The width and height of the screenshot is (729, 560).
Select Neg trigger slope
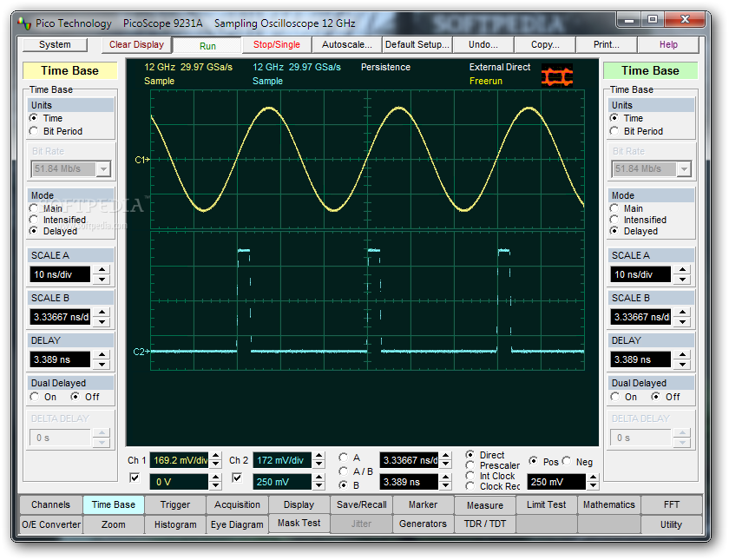pyautogui.click(x=566, y=461)
